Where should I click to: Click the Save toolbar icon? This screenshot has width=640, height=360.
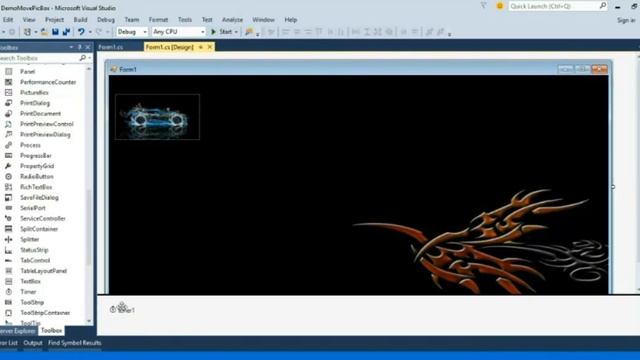pos(55,32)
